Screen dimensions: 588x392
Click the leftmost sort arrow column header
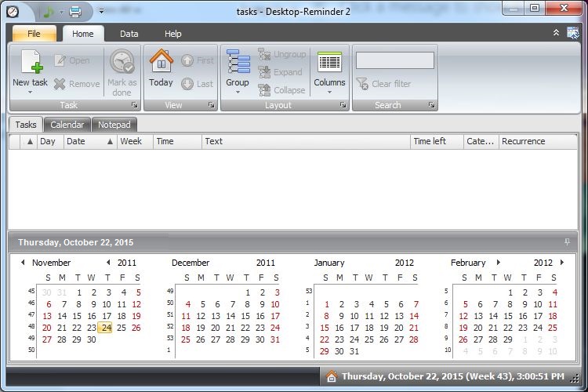pos(30,141)
